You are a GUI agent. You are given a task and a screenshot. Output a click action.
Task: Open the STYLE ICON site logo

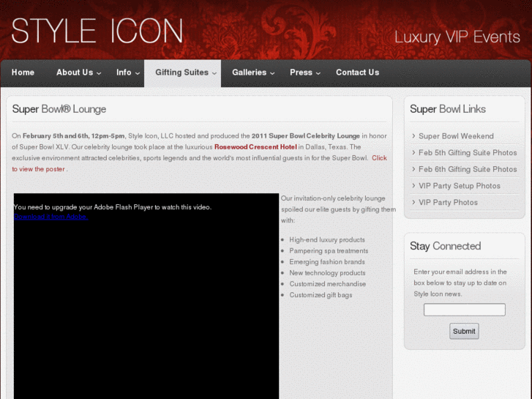point(97,31)
